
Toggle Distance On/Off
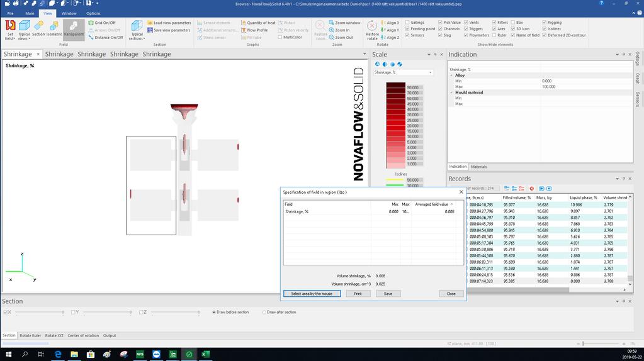pos(106,37)
